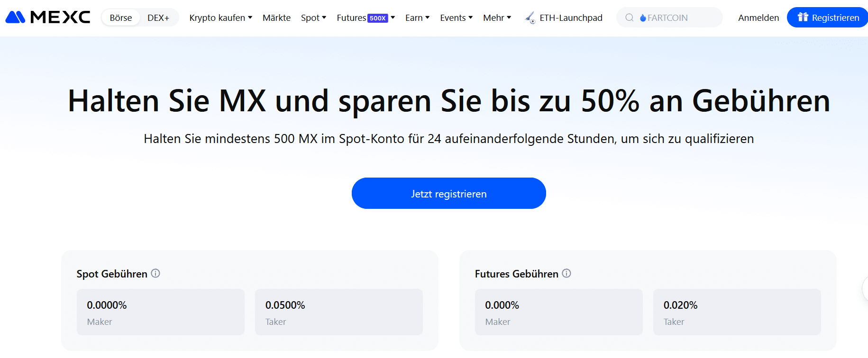
Task: Click the Anmelden link
Action: [758, 18]
